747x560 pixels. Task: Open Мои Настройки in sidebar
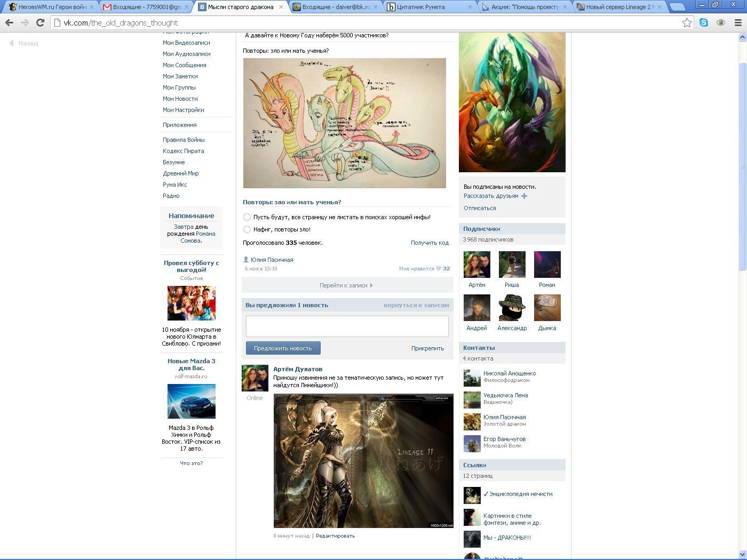coord(183,110)
